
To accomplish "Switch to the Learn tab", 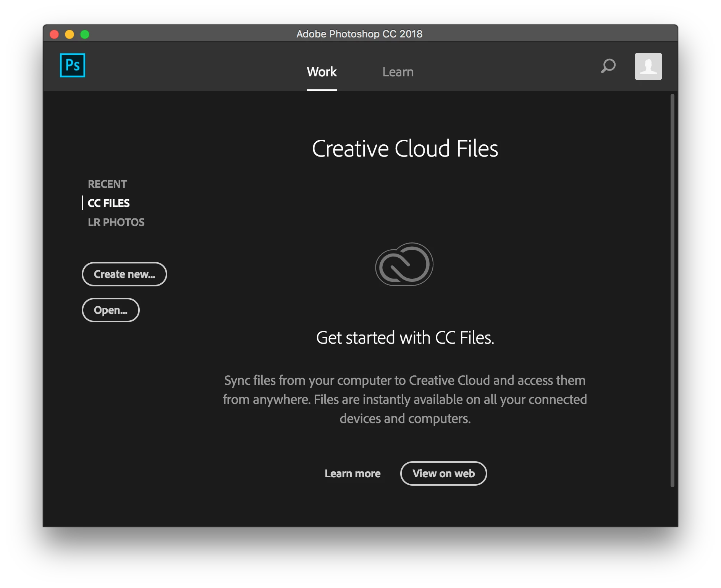I will tap(398, 72).
